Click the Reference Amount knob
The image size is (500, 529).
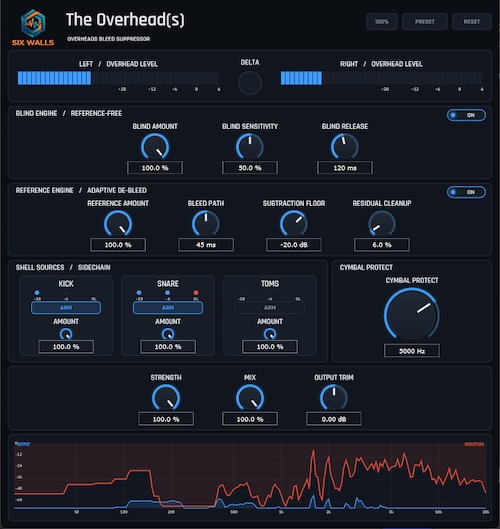pos(118,224)
